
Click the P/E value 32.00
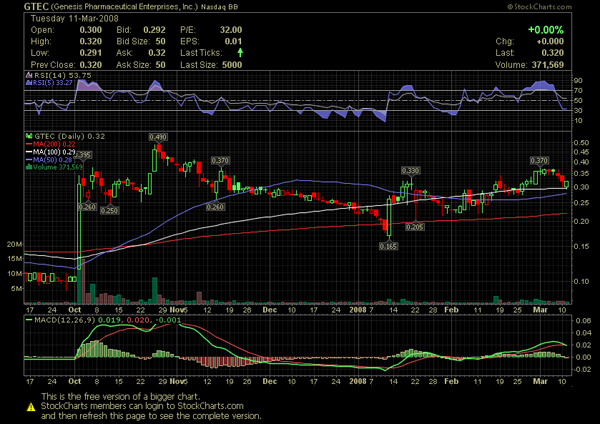pos(231,30)
